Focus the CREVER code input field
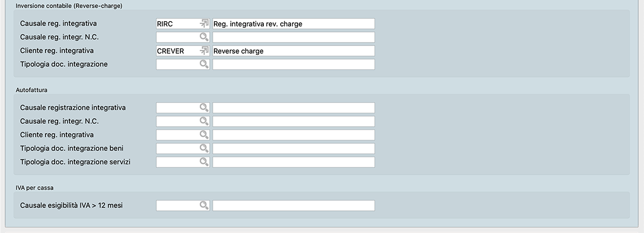 pyautogui.click(x=177, y=51)
